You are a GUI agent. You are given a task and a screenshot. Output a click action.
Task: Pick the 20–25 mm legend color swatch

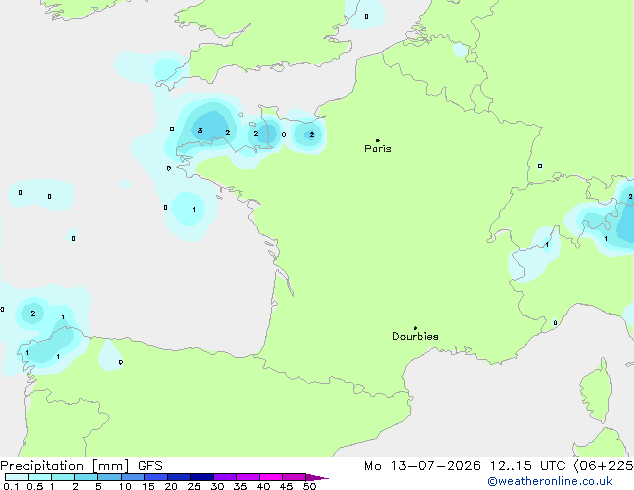click(x=179, y=477)
